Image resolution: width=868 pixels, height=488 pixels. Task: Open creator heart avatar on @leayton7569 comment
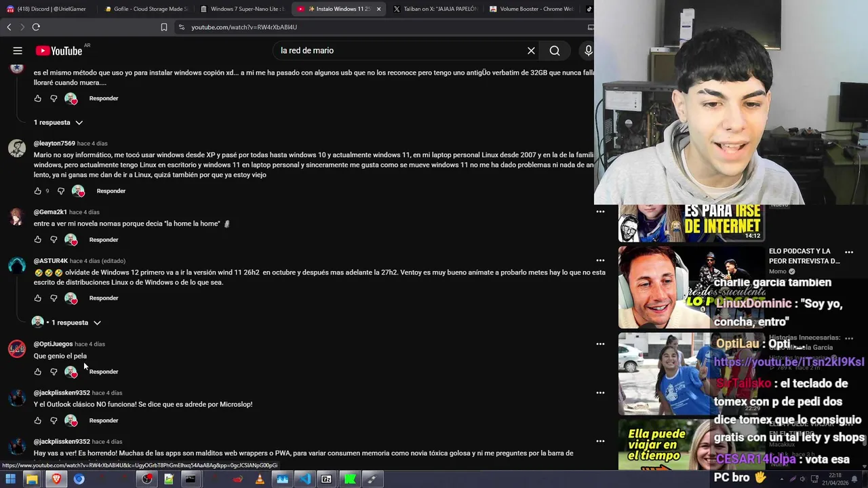pyautogui.click(x=79, y=191)
